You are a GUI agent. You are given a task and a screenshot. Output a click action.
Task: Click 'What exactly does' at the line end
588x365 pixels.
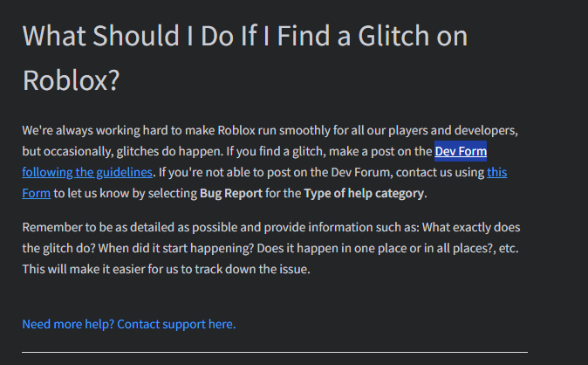471,227
